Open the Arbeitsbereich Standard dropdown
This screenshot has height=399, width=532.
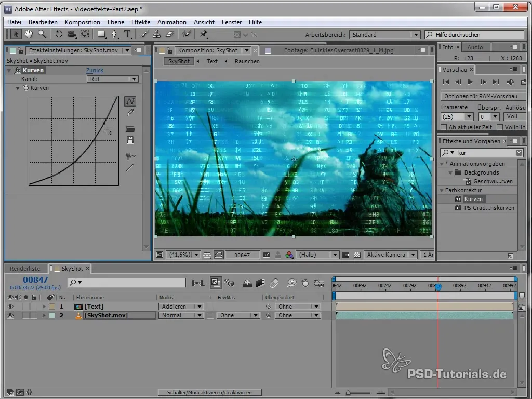click(385, 35)
